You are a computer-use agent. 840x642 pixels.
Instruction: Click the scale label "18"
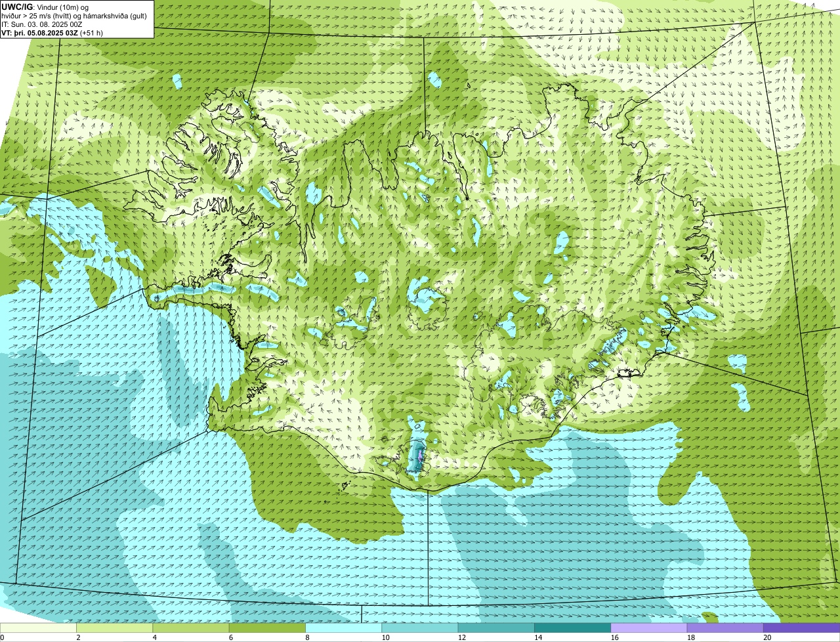pos(691,637)
